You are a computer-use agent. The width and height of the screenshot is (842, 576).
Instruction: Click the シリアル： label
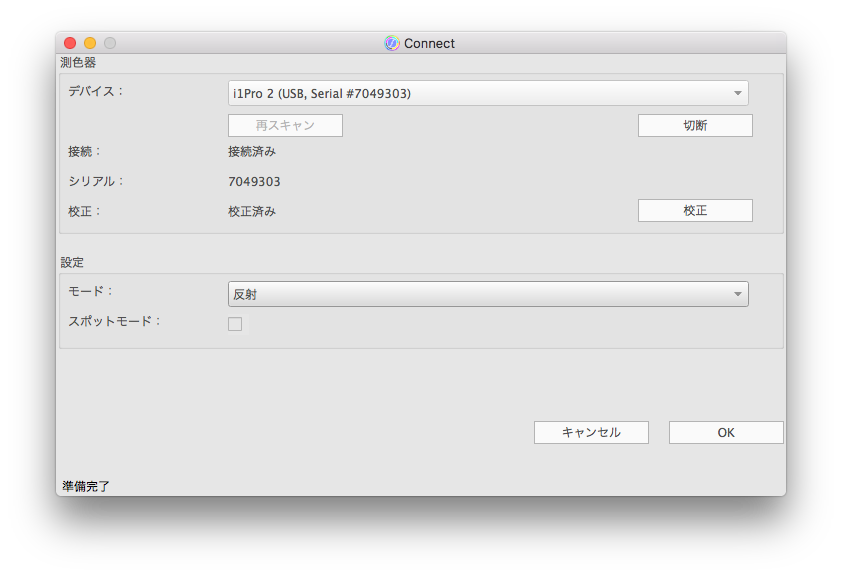(96, 181)
